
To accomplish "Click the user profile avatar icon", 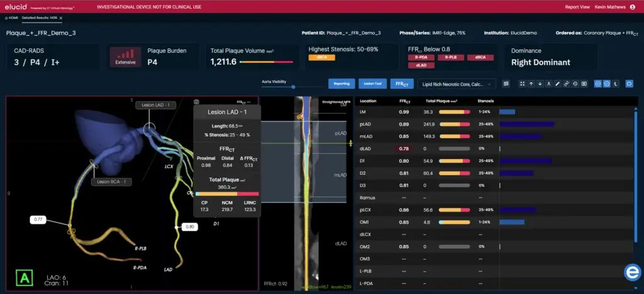I will [633, 7].
